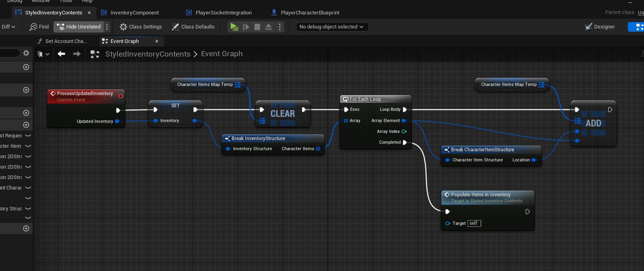
Task: Open the bookmarks dropdown in graph toolbar
Action: pyautogui.click(x=43, y=54)
